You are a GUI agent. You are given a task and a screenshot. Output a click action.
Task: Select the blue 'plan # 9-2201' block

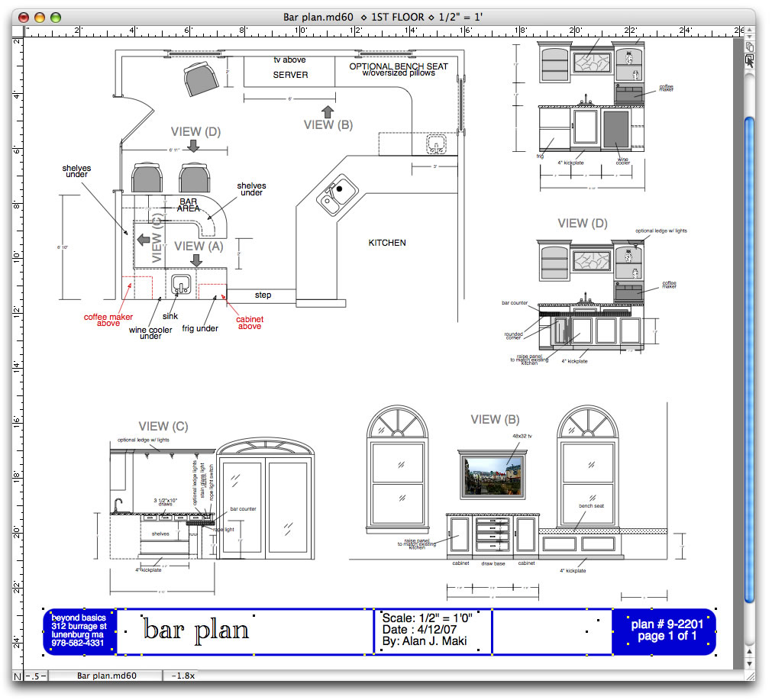click(x=663, y=631)
